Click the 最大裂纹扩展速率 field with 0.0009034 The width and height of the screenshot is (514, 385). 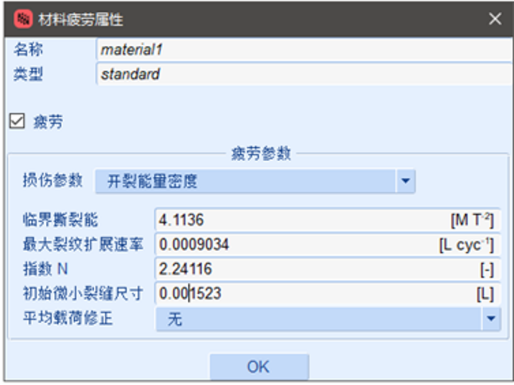(328, 244)
